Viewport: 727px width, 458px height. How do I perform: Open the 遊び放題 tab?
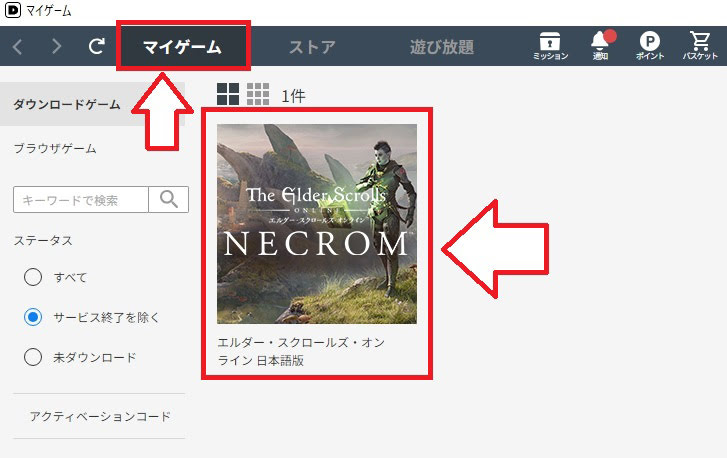(x=442, y=46)
